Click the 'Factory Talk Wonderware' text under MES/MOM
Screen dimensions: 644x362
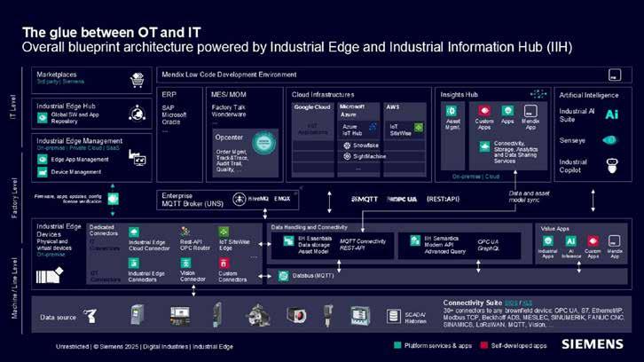click(229, 111)
